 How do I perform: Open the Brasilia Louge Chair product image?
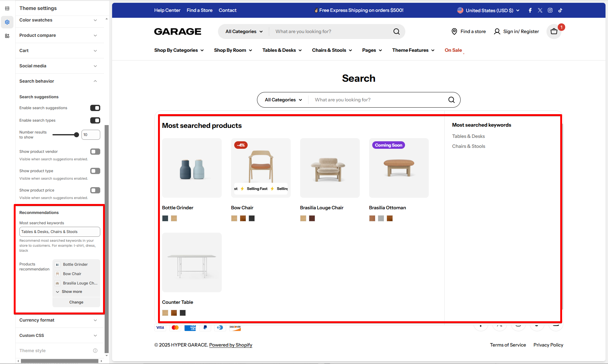click(x=330, y=168)
